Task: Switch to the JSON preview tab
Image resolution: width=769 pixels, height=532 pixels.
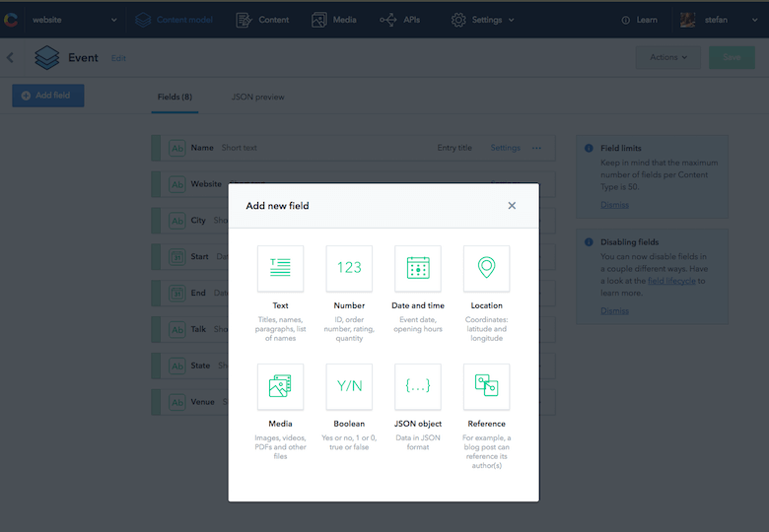Action: (257, 98)
